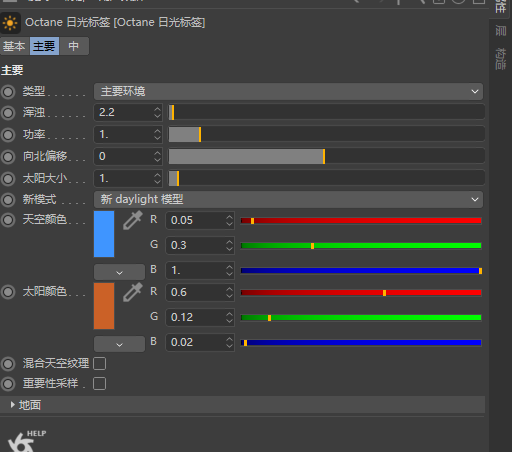Screen dimensions: 512x452
Task: Enable the 重要性采样 checkbox
Action: (100, 384)
